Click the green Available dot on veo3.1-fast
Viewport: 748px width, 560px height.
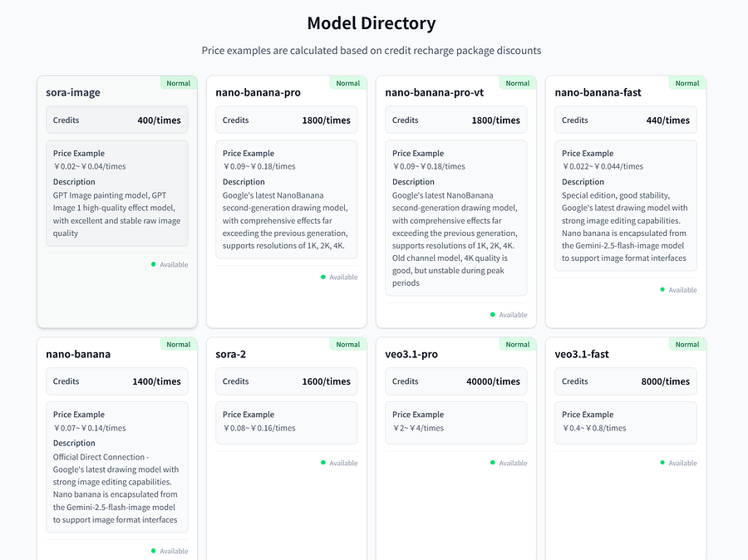(x=662, y=463)
